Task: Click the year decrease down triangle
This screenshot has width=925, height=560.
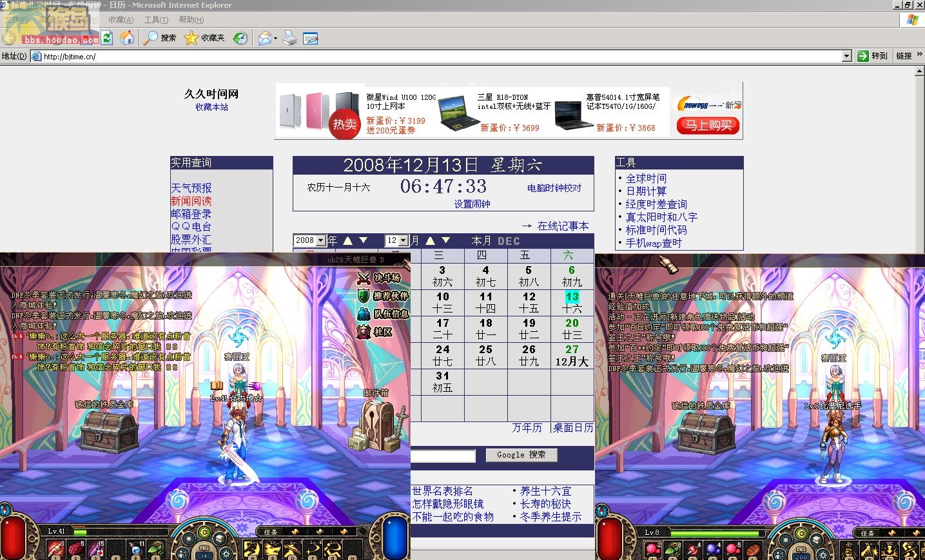Action: click(x=363, y=240)
